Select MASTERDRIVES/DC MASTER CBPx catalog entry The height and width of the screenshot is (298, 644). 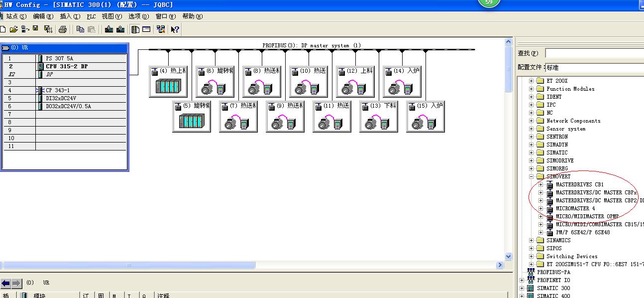(596, 192)
